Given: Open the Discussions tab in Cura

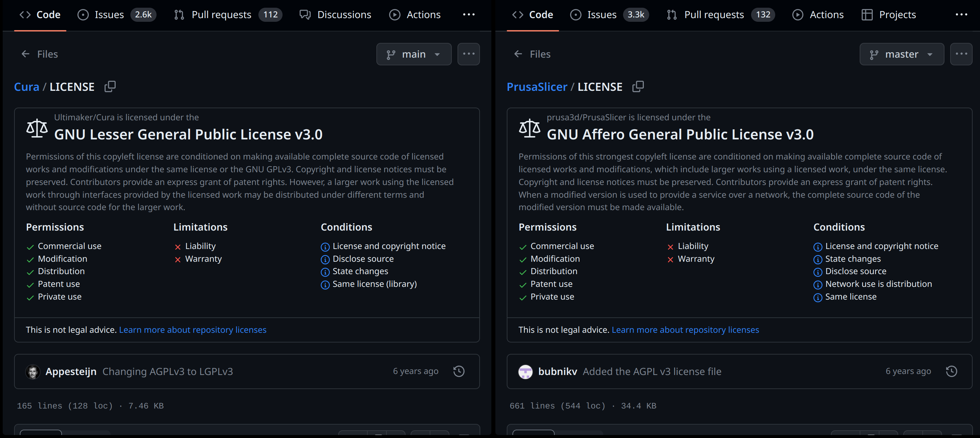Looking at the screenshot, I should tap(335, 14).
